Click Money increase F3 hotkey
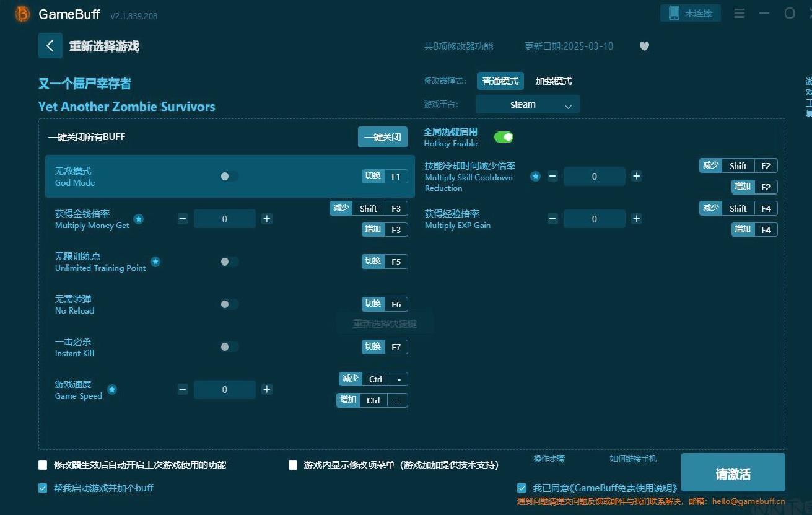This screenshot has height=515, width=812. (385, 230)
